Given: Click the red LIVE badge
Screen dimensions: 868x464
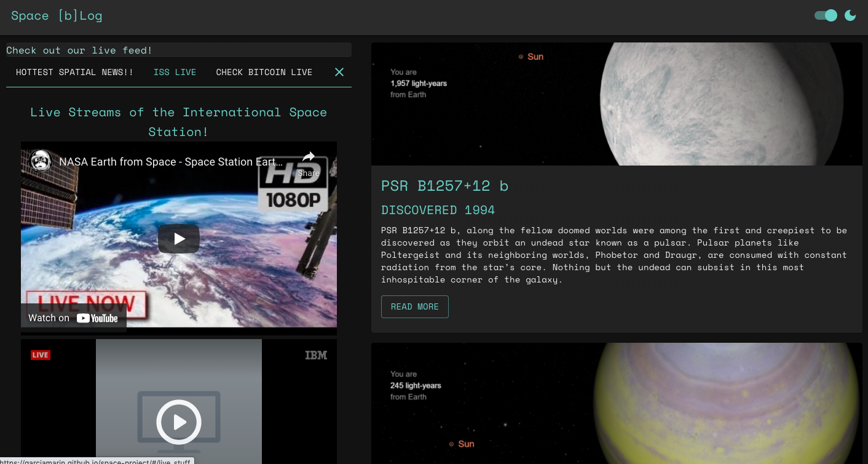Looking at the screenshot, I should pos(40,355).
